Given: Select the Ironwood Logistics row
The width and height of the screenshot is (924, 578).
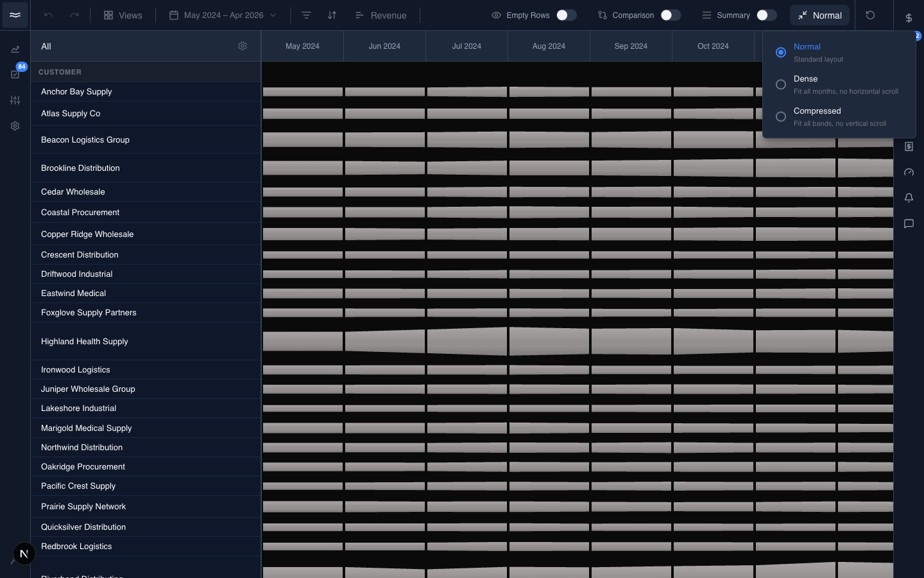Looking at the screenshot, I should point(146,370).
